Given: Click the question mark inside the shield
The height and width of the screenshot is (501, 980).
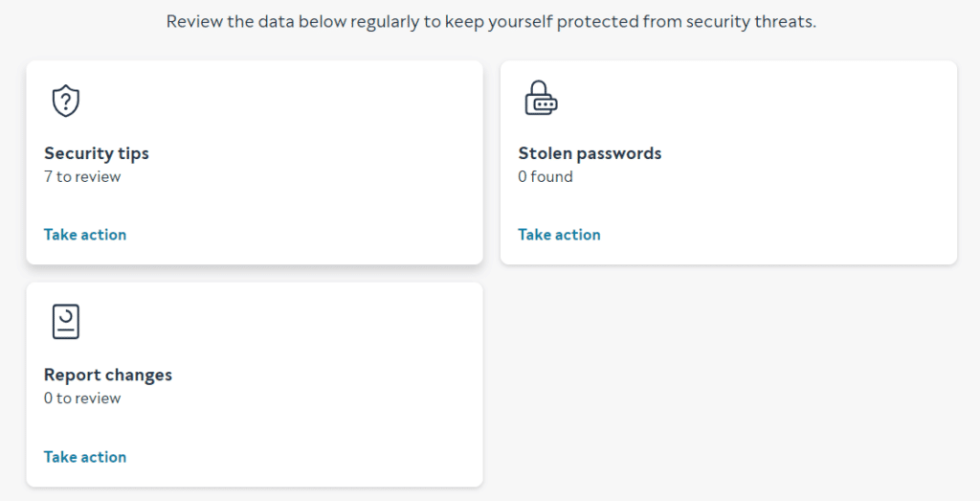Looking at the screenshot, I should pyautogui.click(x=65, y=101).
